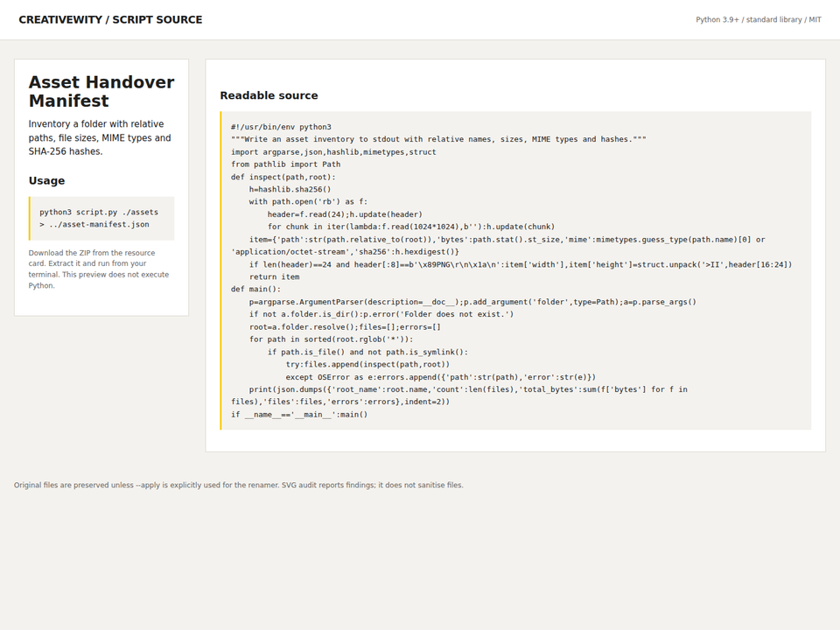
Task: Click the "Inventory a folder with relative paths" description
Action: (x=101, y=137)
